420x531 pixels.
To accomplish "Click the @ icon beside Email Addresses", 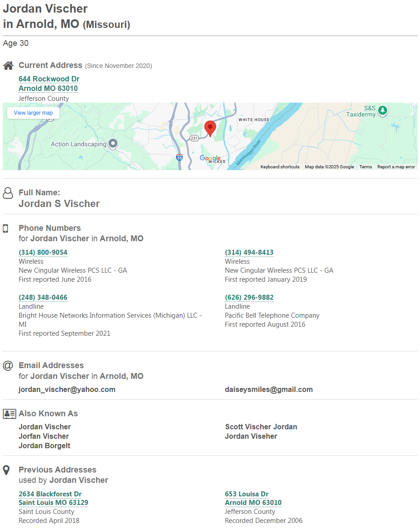I will (x=8, y=365).
